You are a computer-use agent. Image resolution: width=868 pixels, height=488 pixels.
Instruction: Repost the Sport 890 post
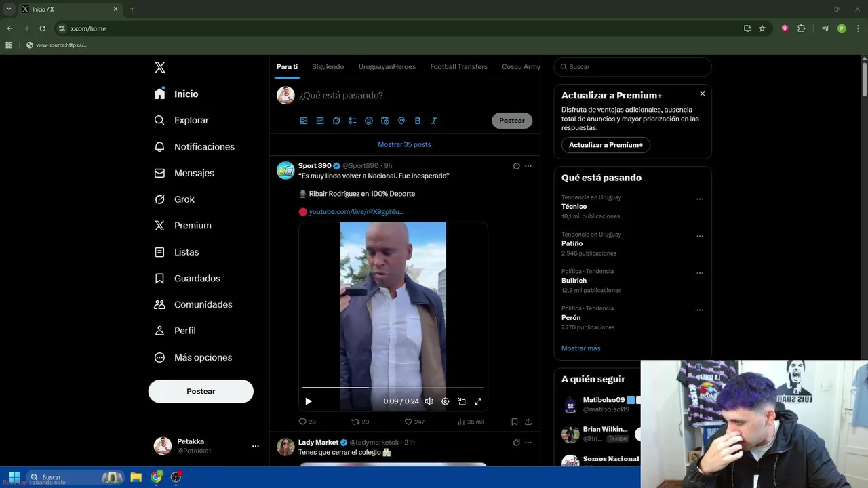[360, 422]
